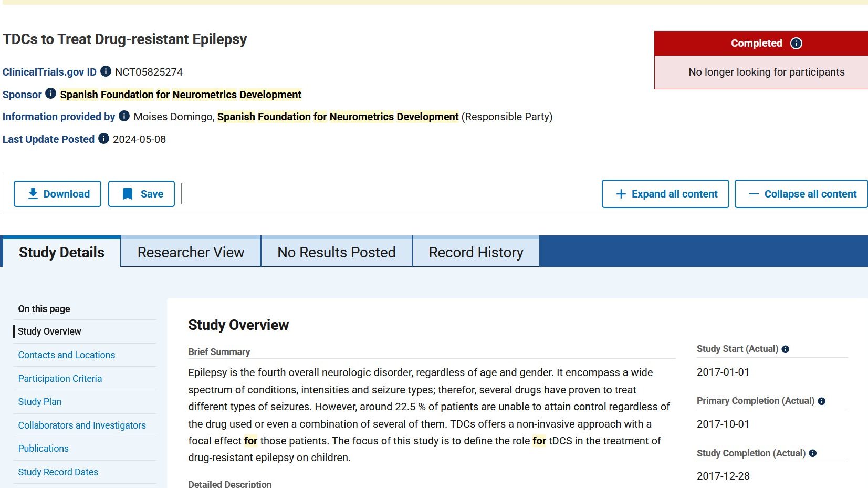Image resolution: width=868 pixels, height=488 pixels.
Task: Open the Record History tab
Action: click(476, 252)
